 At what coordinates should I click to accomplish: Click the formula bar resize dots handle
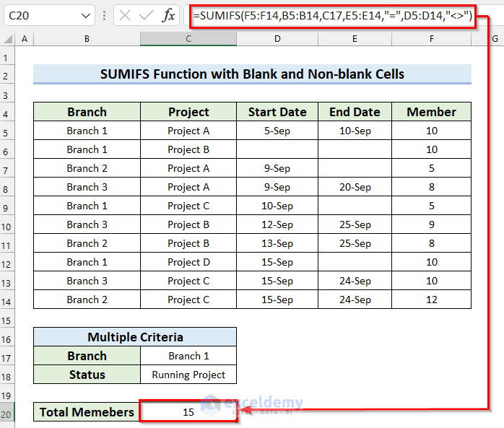(x=104, y=15)
